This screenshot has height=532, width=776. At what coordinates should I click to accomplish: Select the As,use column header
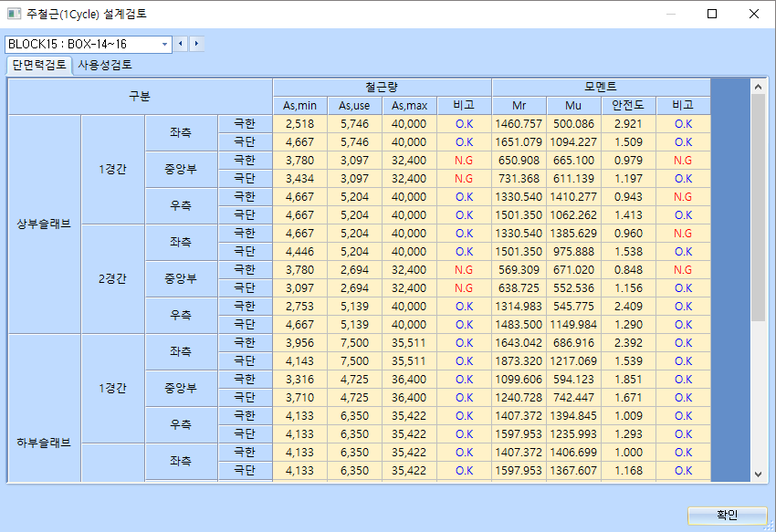click(354, 106)
